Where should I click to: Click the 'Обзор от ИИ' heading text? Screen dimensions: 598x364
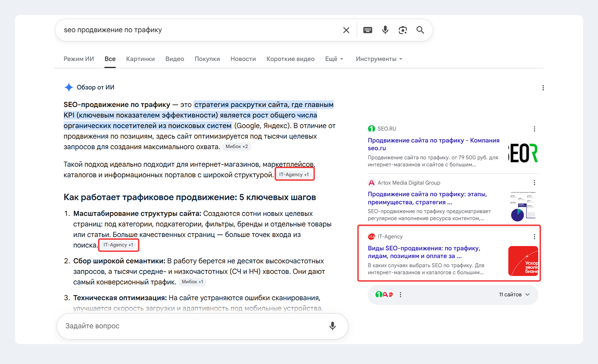[95, 87]
